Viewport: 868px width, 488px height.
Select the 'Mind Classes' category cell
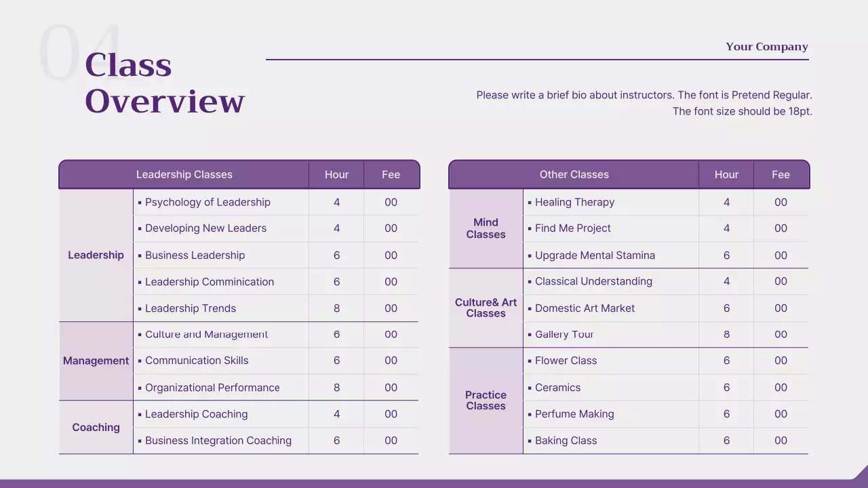tap(486, 228)
